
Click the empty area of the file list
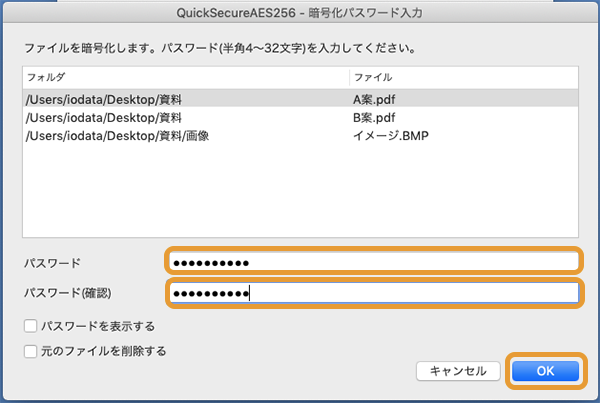(300, 195)
